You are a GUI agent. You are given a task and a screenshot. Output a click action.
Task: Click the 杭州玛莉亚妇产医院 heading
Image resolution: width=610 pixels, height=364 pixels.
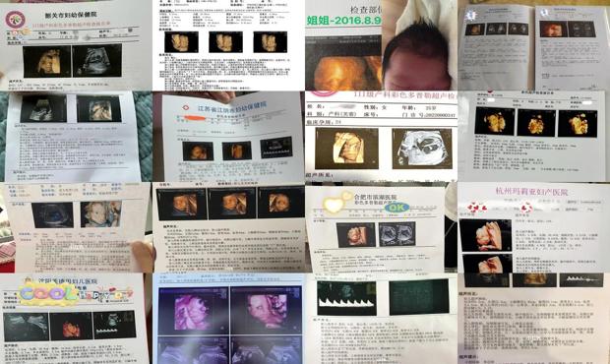531,191
